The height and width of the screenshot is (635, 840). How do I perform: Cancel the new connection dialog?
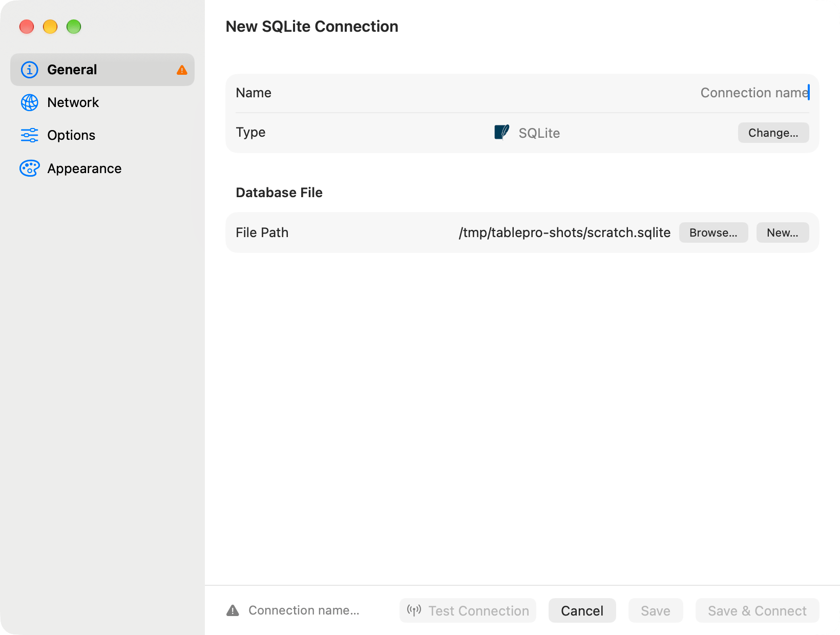click(x=582, y=610)
